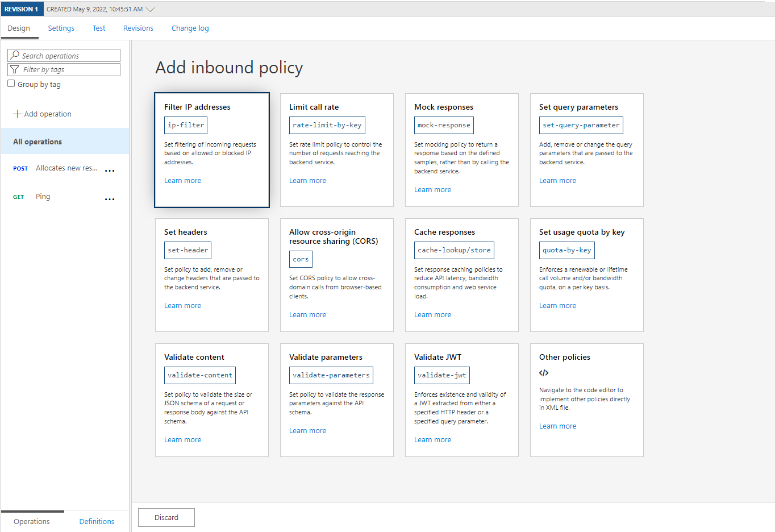Expand the revision dropdown chevron

pos(150,9)
